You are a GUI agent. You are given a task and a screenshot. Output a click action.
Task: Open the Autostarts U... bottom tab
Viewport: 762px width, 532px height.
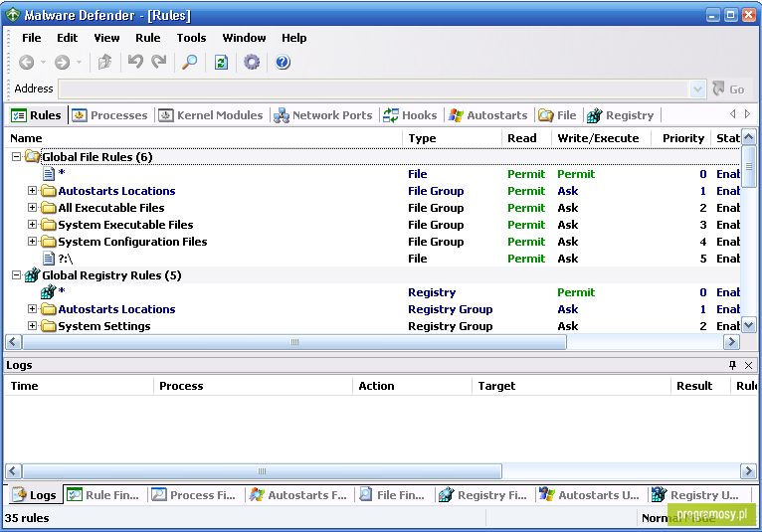pos(590,495)
